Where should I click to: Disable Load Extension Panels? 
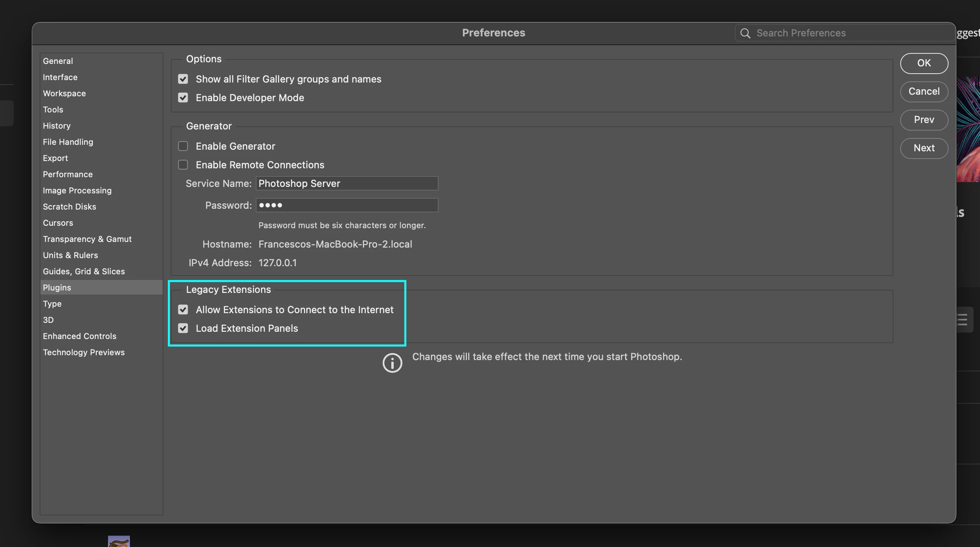[183, 328]
